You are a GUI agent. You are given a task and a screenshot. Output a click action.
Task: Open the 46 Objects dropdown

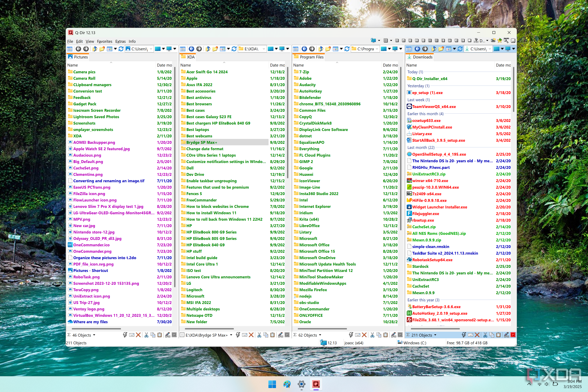coord(94,335)
